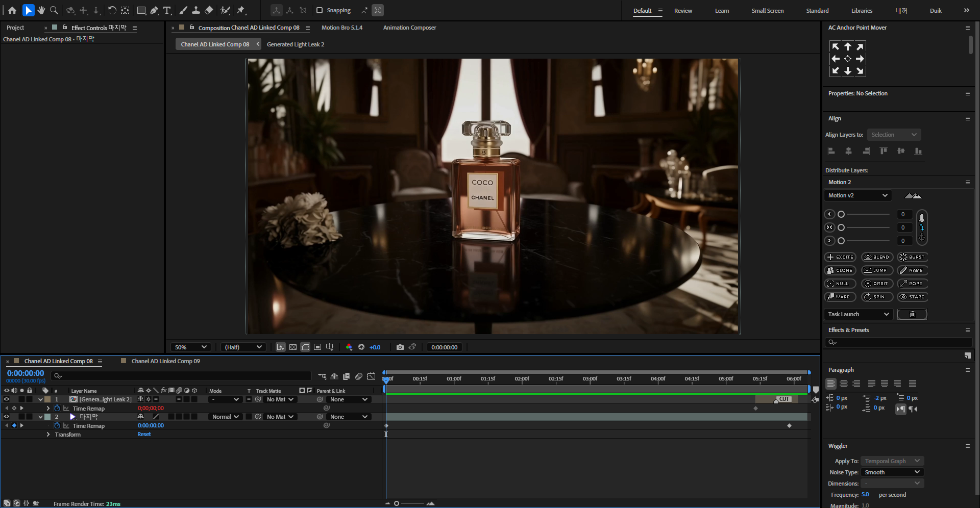Click left-align text icon in Paragraph panel
The image size is (980, 508).
click(x=831, y=384)
